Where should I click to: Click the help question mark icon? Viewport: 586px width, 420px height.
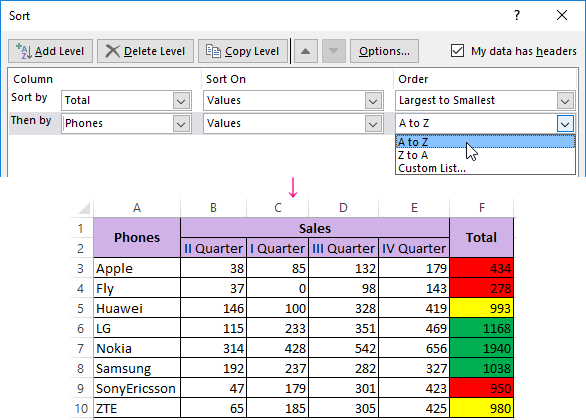tap(517, 15)
